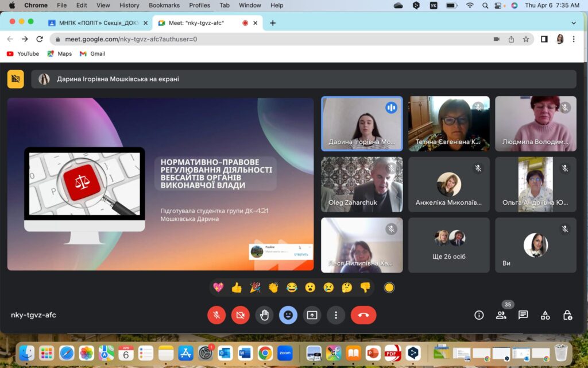The image size is (588, 368).
Task: Toggle microphone mute button
Action: pos(216,315)
